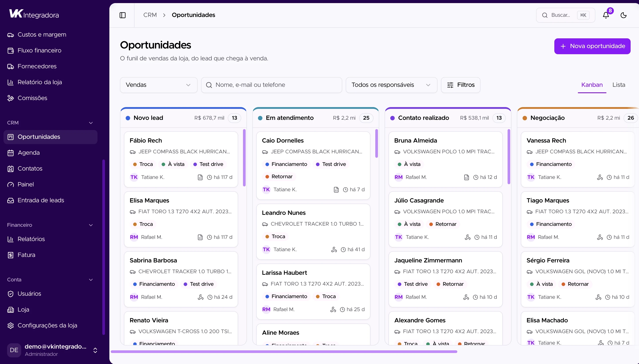The height and width of the screenshot is (364, 639).
Task: Click the Configurações da loja gear icon
Action: (x=11, y=325)
